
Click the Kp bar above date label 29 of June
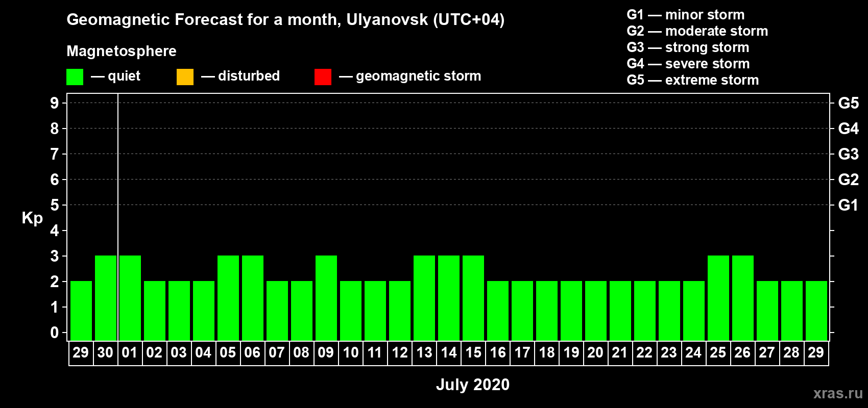(x=81, y=311)
